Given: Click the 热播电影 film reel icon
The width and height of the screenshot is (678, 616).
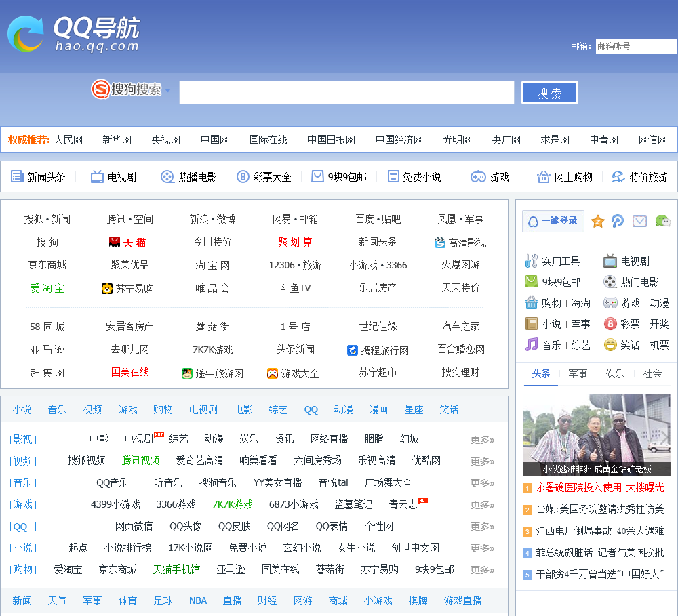Looking at the screenshot, I should coord(167,176).
